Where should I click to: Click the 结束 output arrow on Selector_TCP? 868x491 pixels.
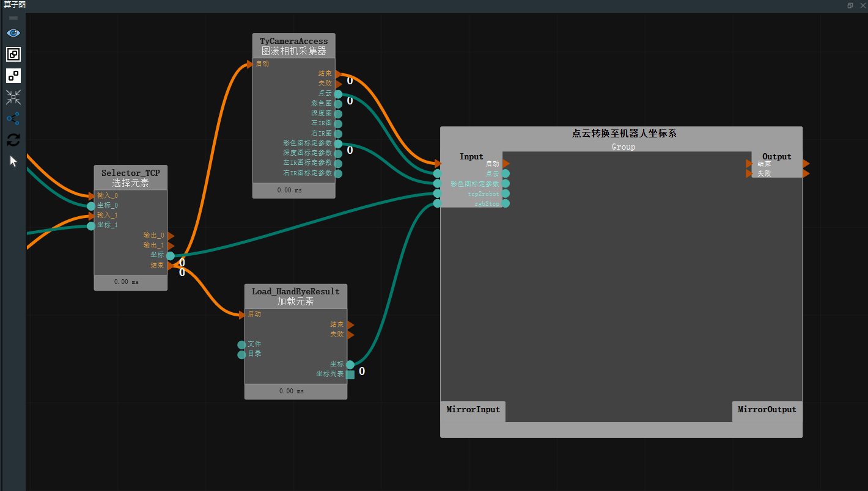(171, 266)
